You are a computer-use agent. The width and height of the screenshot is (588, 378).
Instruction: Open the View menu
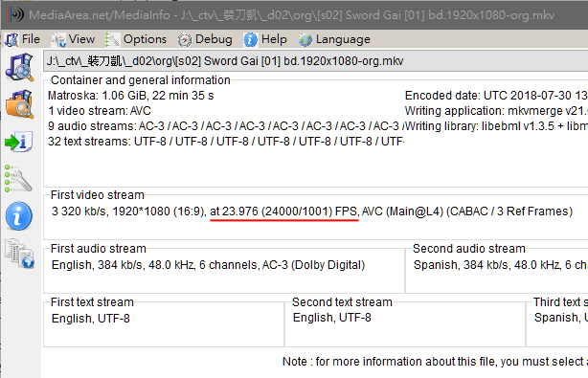pos(73,39)
